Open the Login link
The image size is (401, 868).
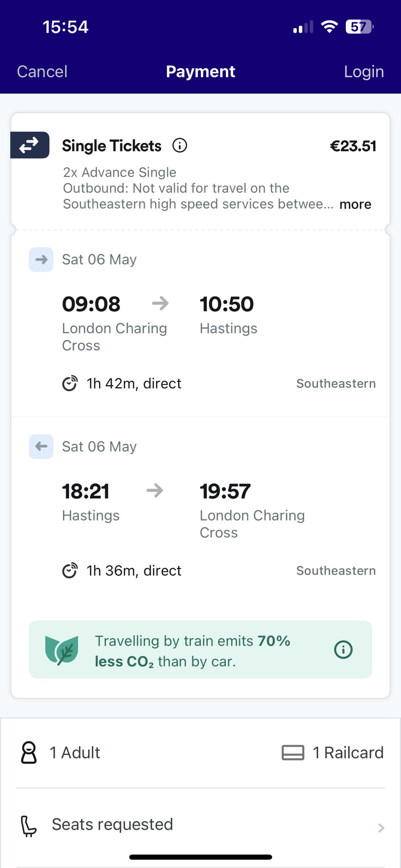point(364,72)
